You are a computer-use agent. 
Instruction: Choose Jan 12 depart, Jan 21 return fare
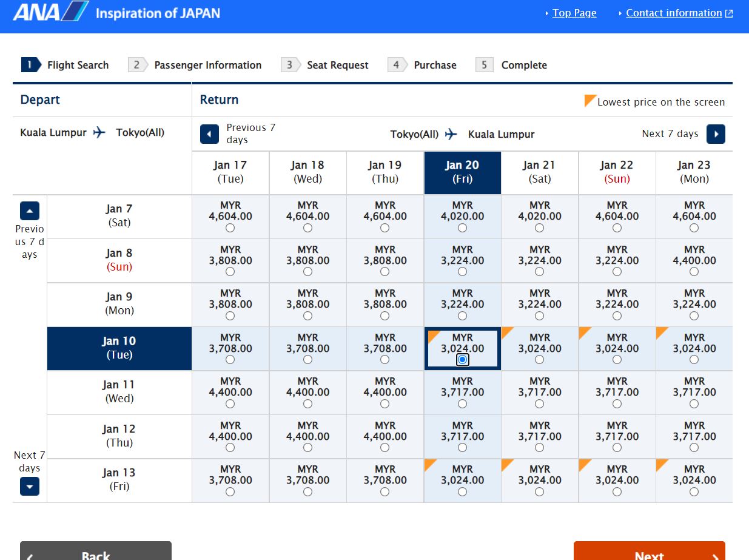(x=540, y=448)
